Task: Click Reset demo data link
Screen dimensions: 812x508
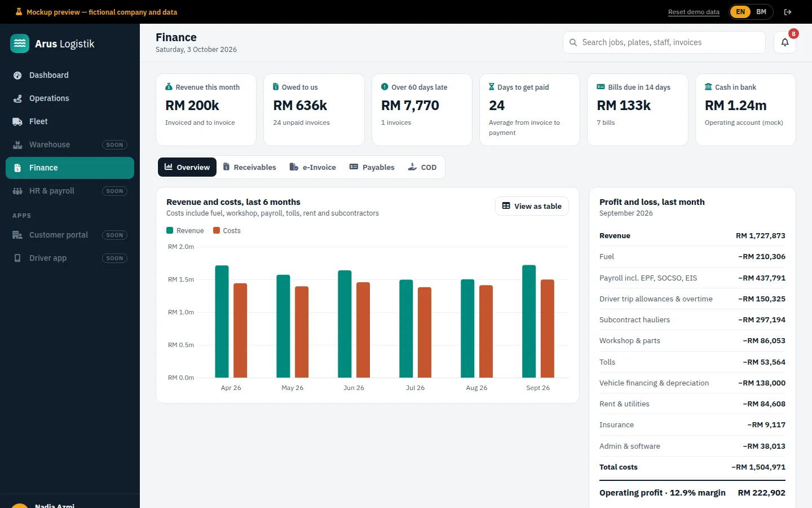Action: tap(694, 12)
